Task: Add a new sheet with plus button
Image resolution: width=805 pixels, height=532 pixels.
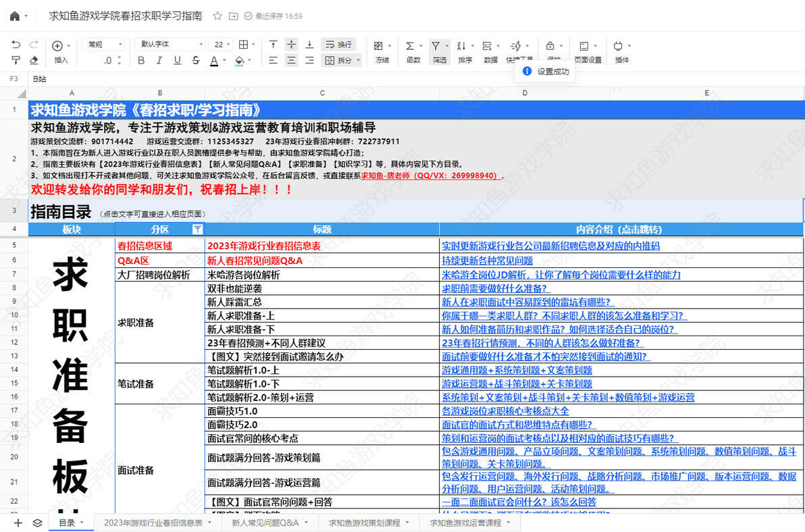Action: point(18,523)
